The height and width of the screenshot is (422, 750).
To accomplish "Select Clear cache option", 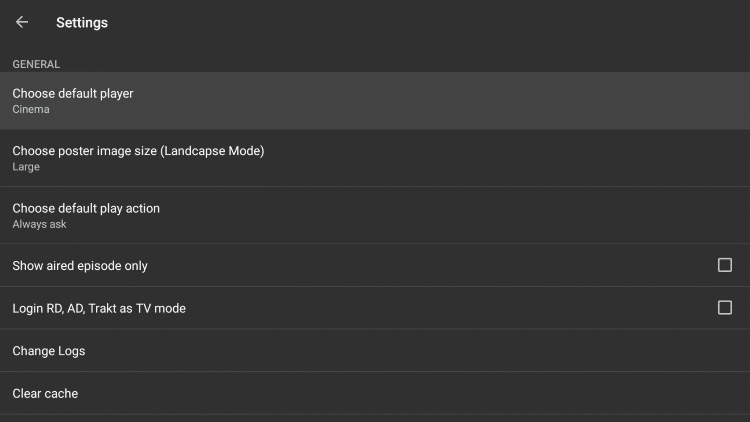I will coord(45,394).
